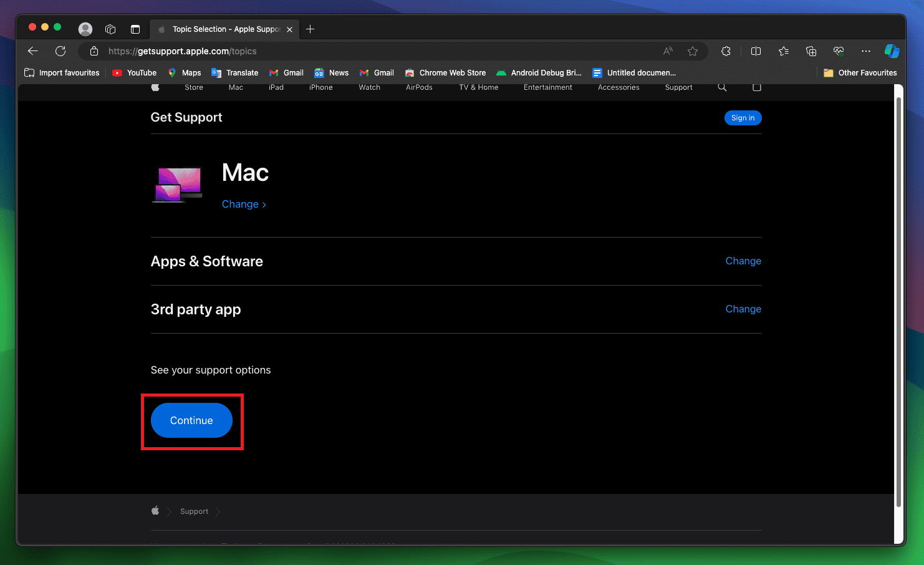Open the Maps bookmark
This screenshot has width=924, height=565.
coord(185,73)
